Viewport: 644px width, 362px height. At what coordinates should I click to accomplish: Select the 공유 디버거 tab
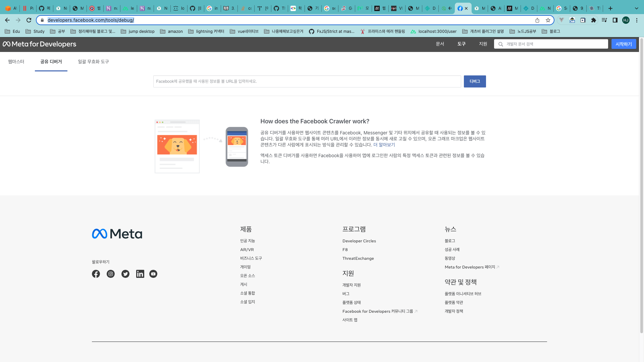(51, 62)
